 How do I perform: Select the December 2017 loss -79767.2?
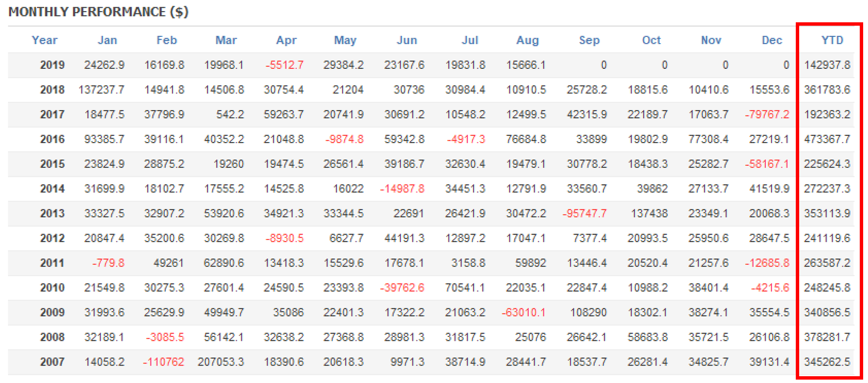[x=767, y=114]
